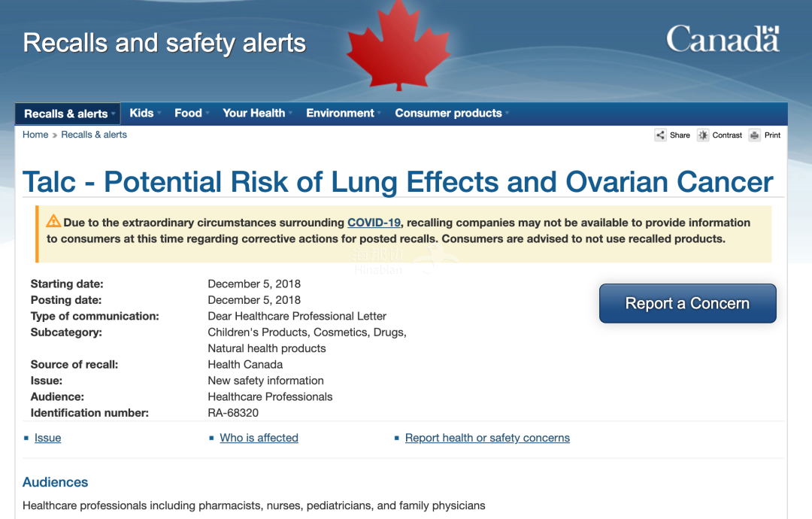
Task: Expand the Recalls & alerts menu
Action: click(x=68, y=114)
